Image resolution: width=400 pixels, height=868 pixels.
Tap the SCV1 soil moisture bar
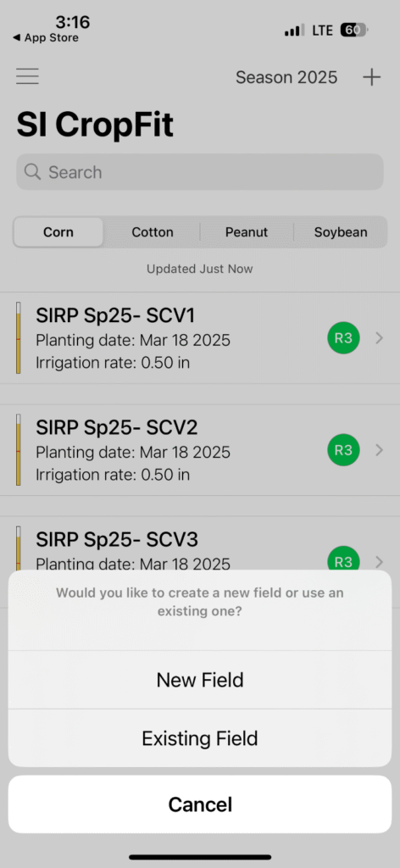click(x=19, y=337)
